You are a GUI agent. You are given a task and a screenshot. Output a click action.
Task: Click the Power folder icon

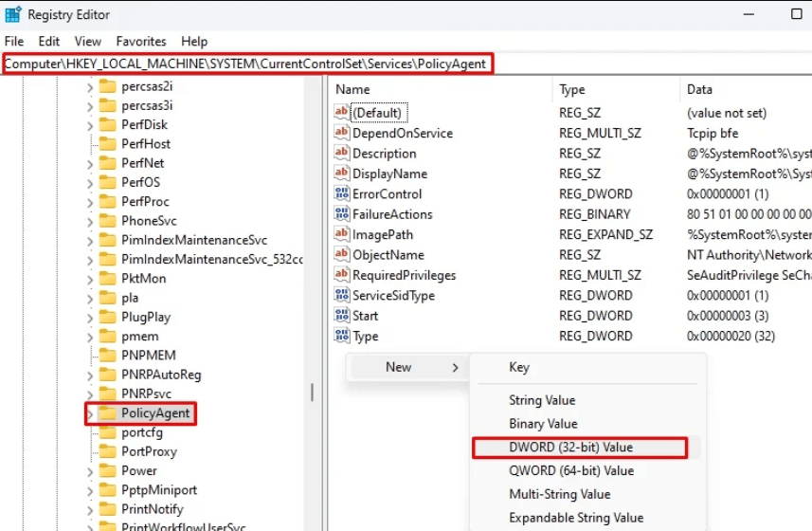[x=107, y=470]
